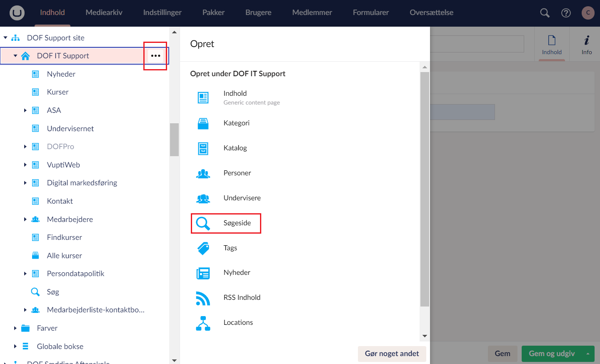Image resolution: width=600 pixels, height=364 pixels.
Task: Open the Brugere section
Action: (x=258, y=12)
